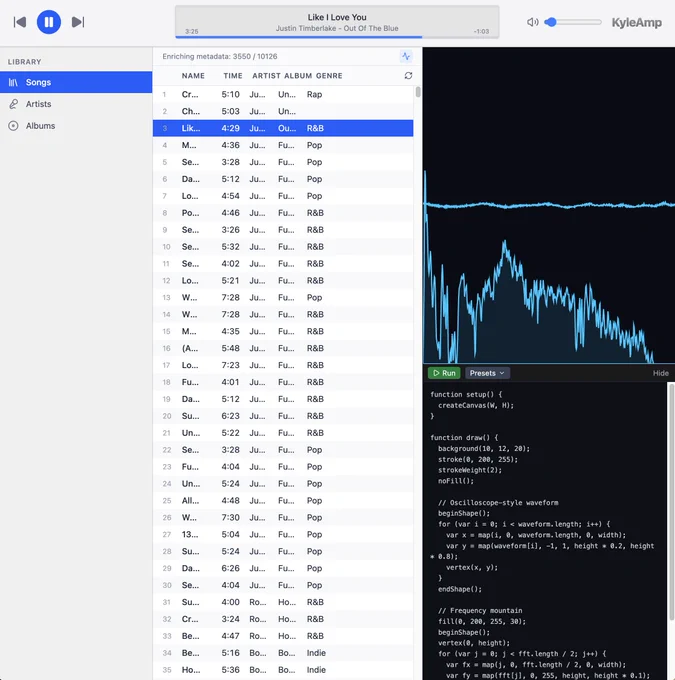The image size is (675, 680).
Task: Run the visualizer code
Action: click(x=444, y=373)
